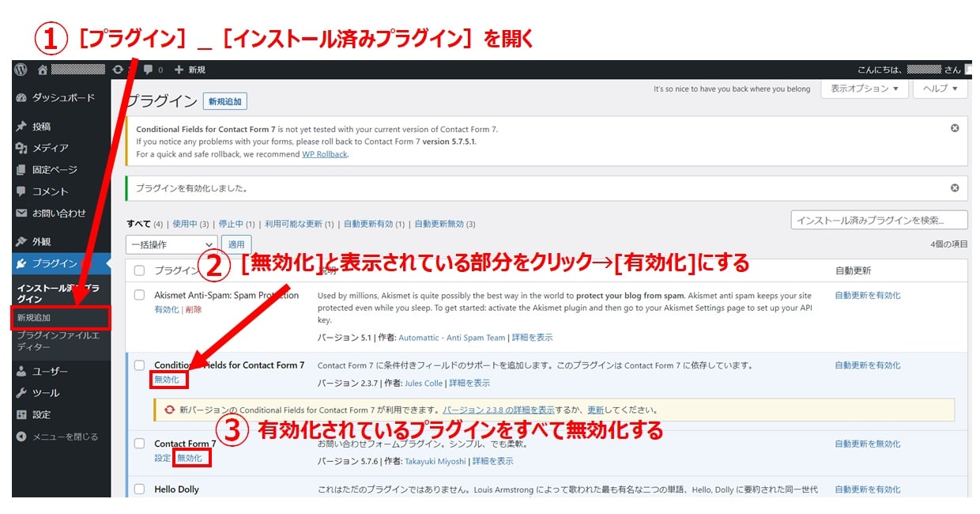
Task: Follow the WP Rollback link
Action: tap(324, 154)
